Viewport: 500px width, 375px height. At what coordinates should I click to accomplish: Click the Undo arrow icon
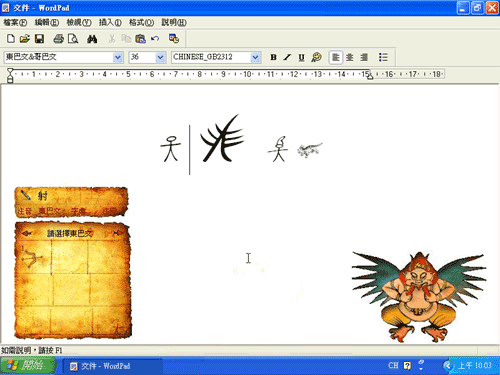(x=155, y=39)
